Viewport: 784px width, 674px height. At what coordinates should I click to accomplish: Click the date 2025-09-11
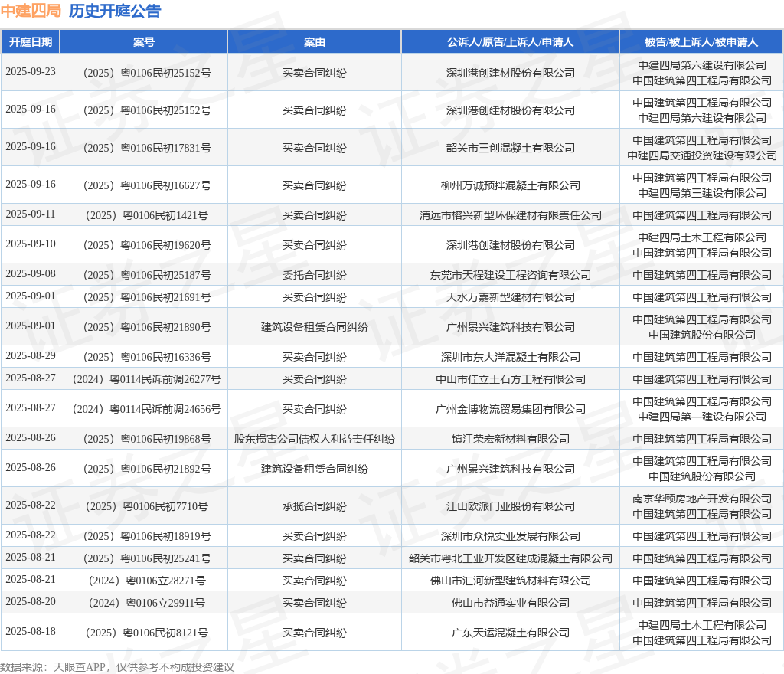(x=31, y=214)
